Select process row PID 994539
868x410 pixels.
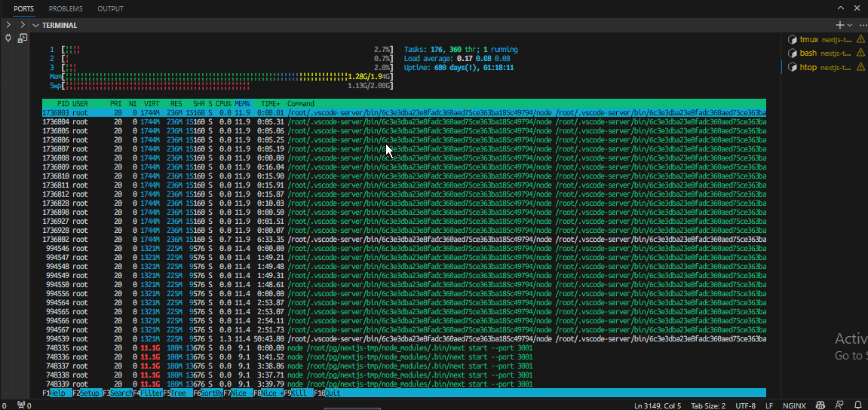pos(404,338)
